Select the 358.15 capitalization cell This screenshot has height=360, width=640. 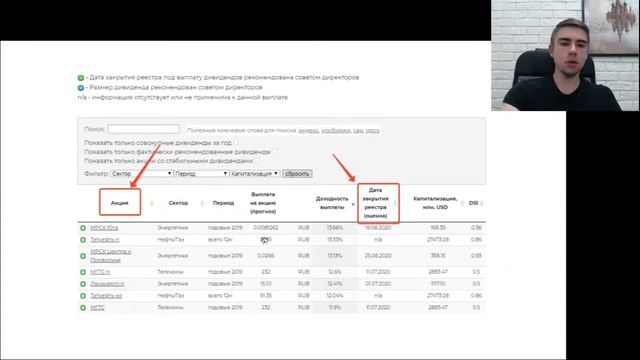coord(438,256)
